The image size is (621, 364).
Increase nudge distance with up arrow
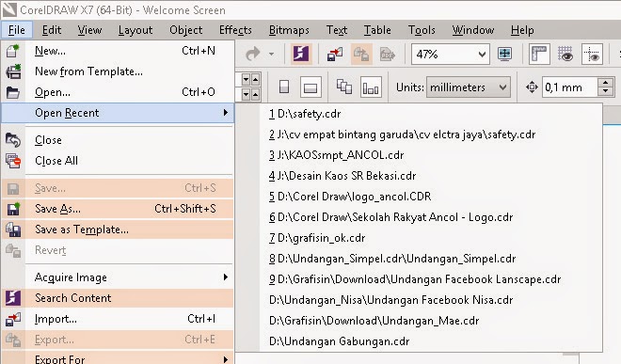click(606, 83)
